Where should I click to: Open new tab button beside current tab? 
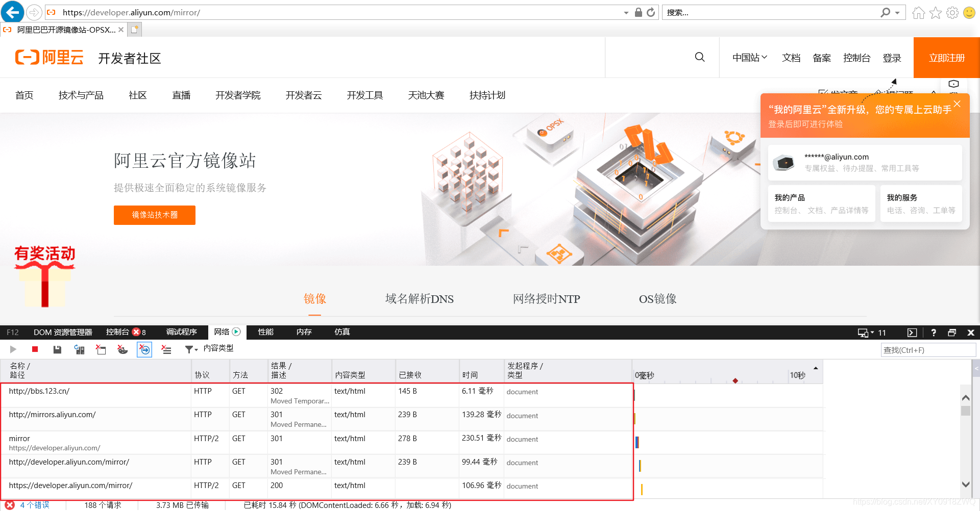tap(135, 30)
